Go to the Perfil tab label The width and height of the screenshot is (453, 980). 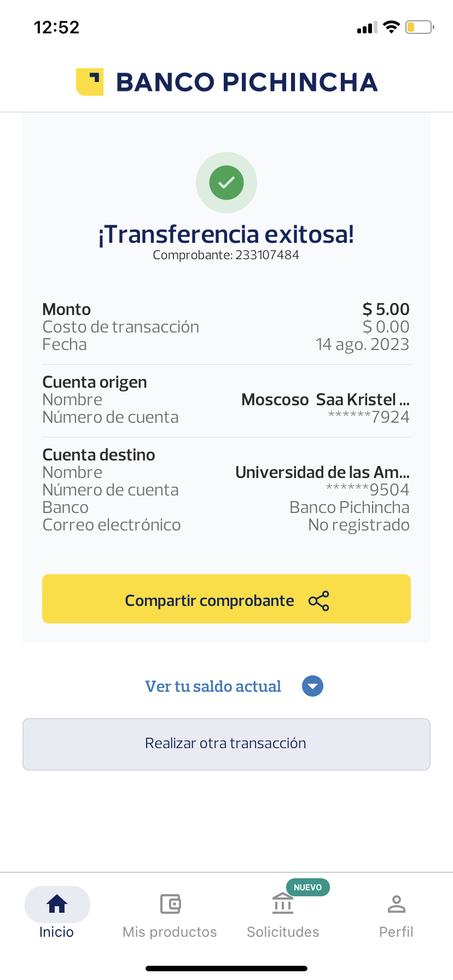(x=396, y=932)
